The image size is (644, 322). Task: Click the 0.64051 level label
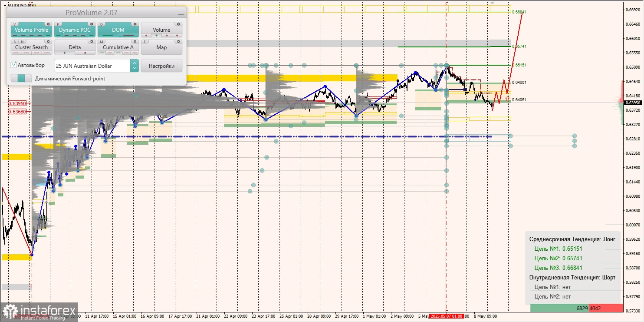pyautogui.click(x=519, y=100)
